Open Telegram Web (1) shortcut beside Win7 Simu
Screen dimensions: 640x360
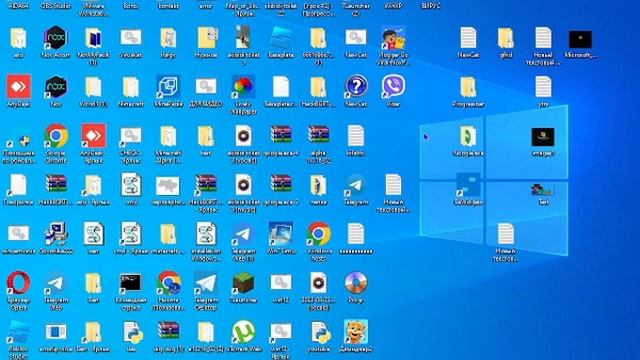click(x=243, y=233)
